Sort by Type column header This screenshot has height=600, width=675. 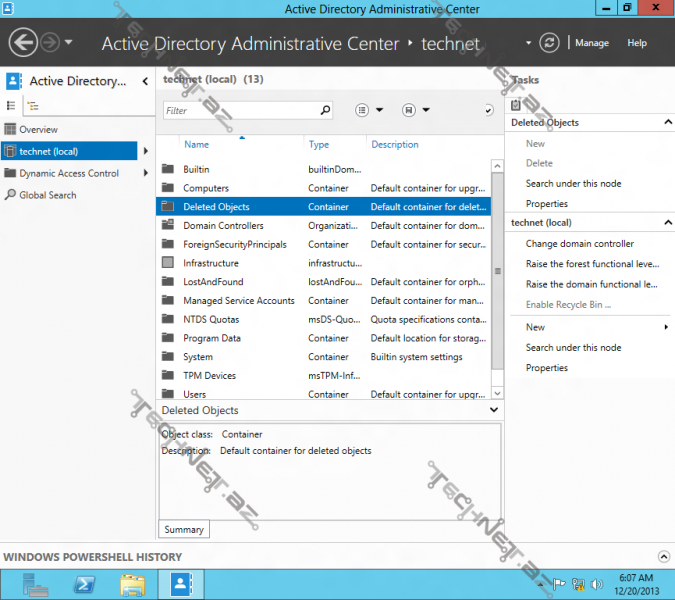point(319,145)
